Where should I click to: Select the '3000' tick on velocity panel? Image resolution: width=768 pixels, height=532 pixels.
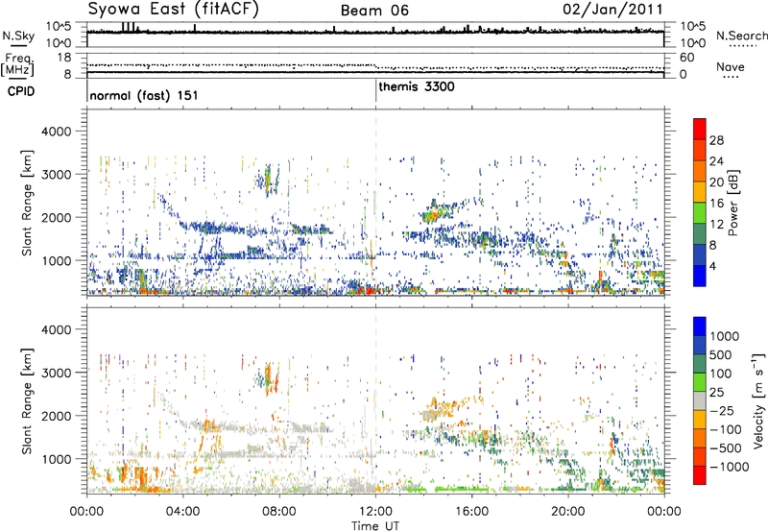coord(57,373)
